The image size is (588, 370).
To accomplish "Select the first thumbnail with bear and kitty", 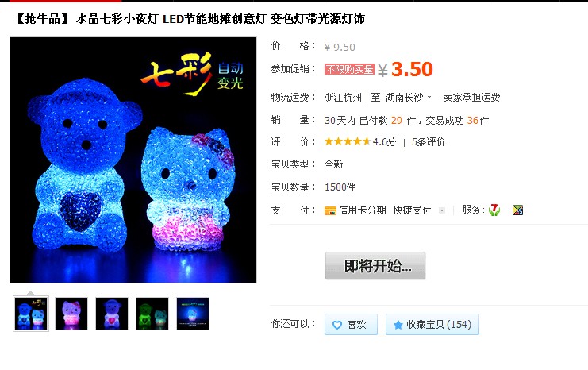I will pyautogui.click(x=31, y=314).
